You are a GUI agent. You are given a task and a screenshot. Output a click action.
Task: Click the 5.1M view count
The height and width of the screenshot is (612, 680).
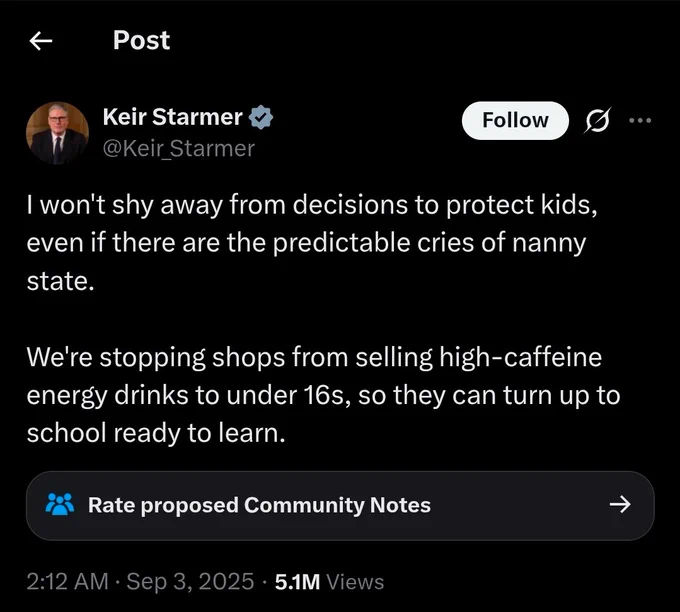pyautogui.click(x=298, y=582)
